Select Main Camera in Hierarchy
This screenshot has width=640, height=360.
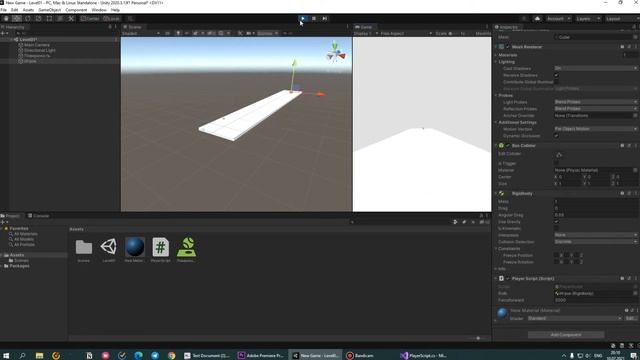click(37, 45)
